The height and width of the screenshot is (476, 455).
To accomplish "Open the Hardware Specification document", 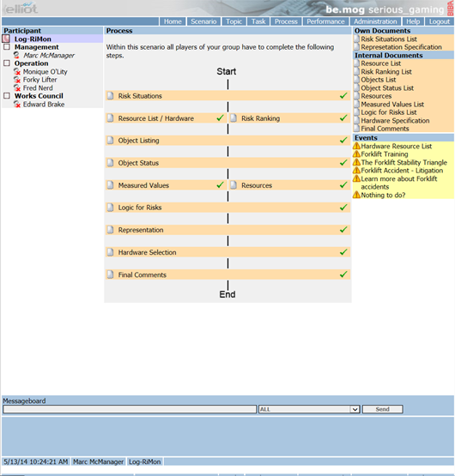I will (395, 121).
